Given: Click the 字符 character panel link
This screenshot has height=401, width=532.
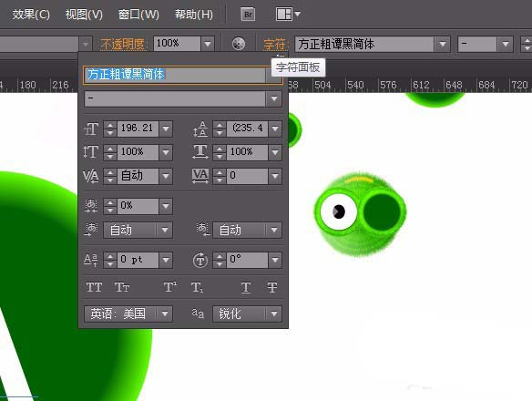Looking at the screenshot, I should click(275, 44).
